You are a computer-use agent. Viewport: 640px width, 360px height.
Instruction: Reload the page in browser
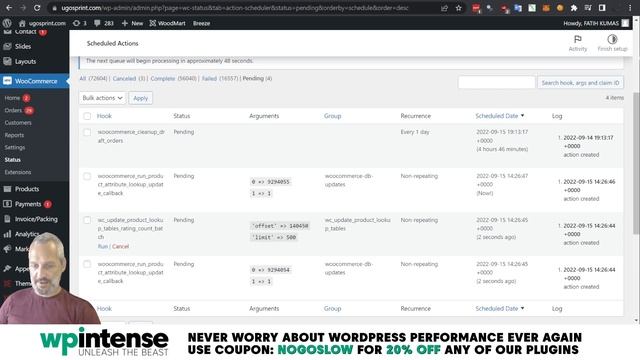[x=37, y=8]
